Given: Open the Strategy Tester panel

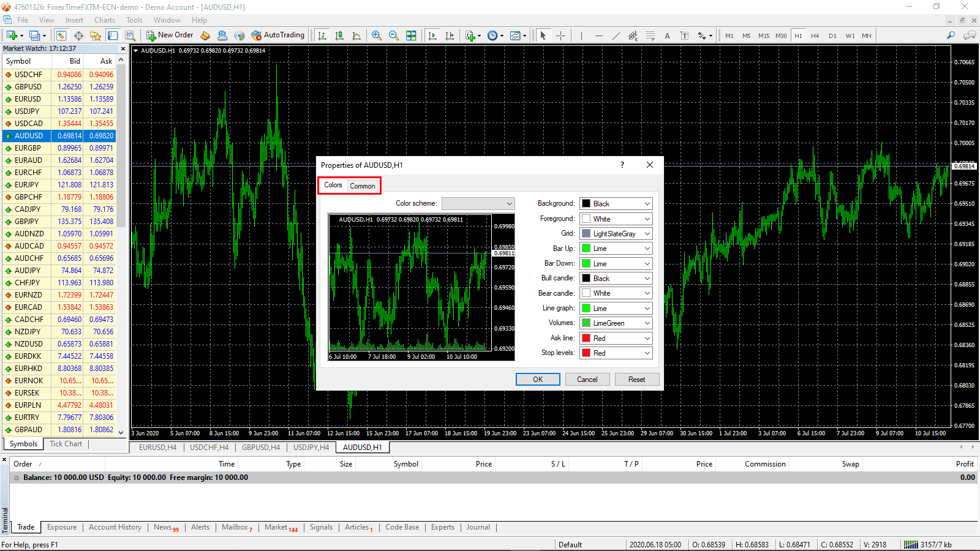Looking at the screenshot, I should [x=130, y=35].
